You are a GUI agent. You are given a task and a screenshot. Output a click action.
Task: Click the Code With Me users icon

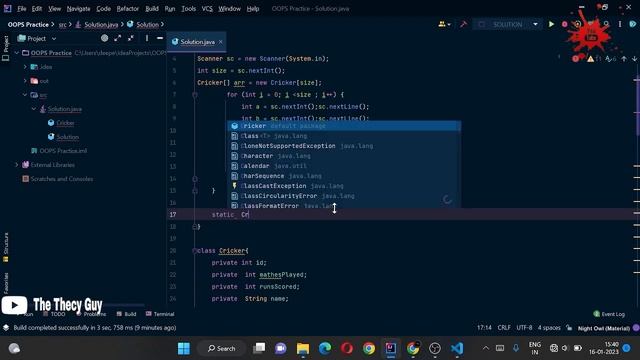[x=444, y=24]
